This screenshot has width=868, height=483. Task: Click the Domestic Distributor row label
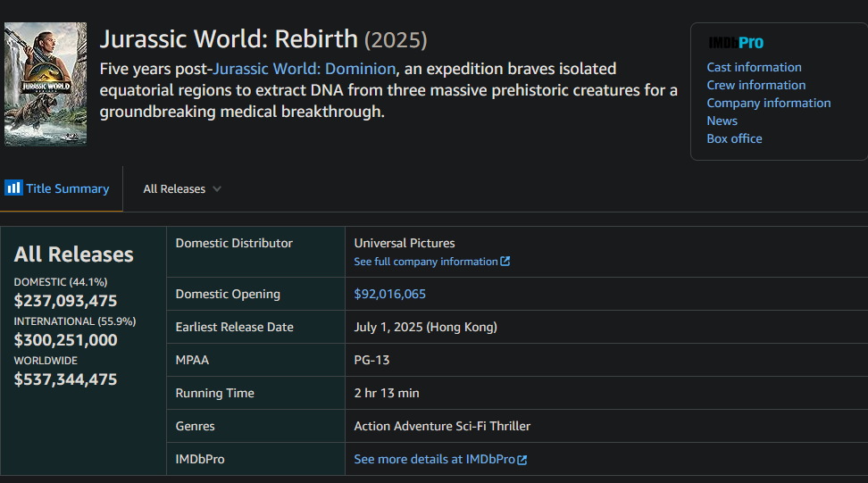234,243
